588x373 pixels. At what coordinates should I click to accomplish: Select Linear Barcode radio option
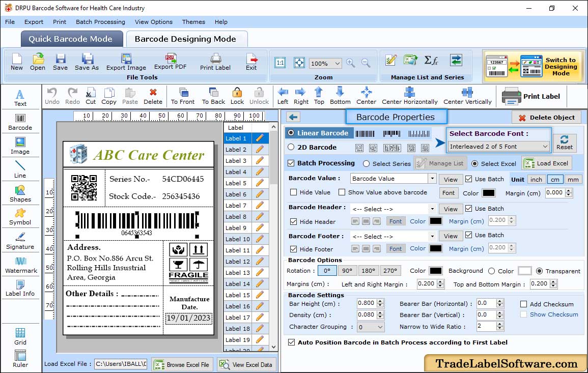(291, 133)
